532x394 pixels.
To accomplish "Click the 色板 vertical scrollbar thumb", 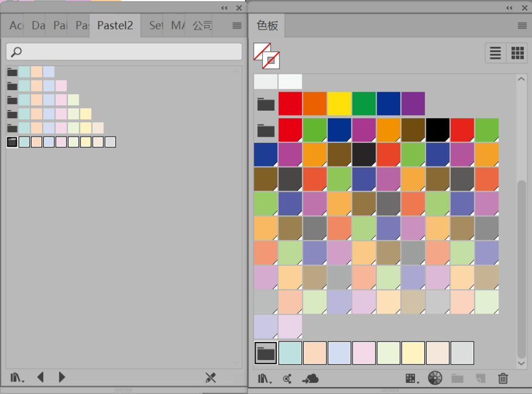I will pos(521,269).
